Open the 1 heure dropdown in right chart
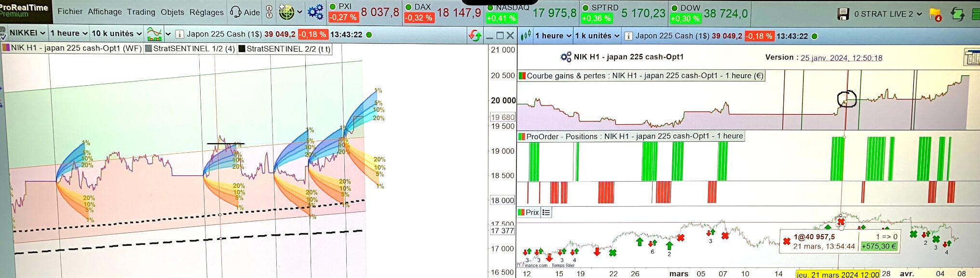The width and height of the screenshot is (980, 278). click(553, 36)
